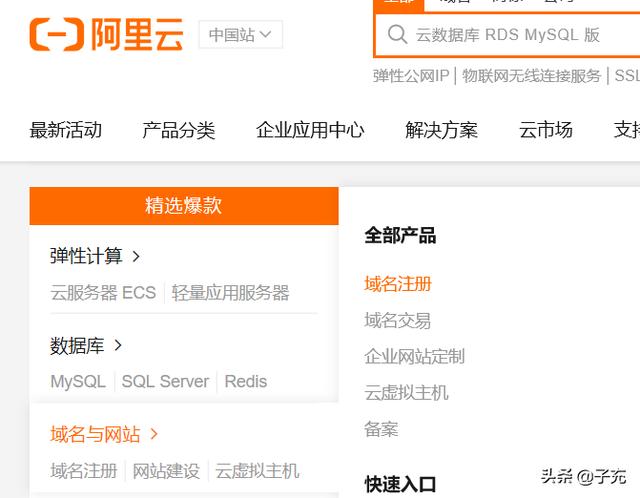The image size is (640, 498).
Task: Click the chevron next to 数据库
Action: tap(118, 345)
